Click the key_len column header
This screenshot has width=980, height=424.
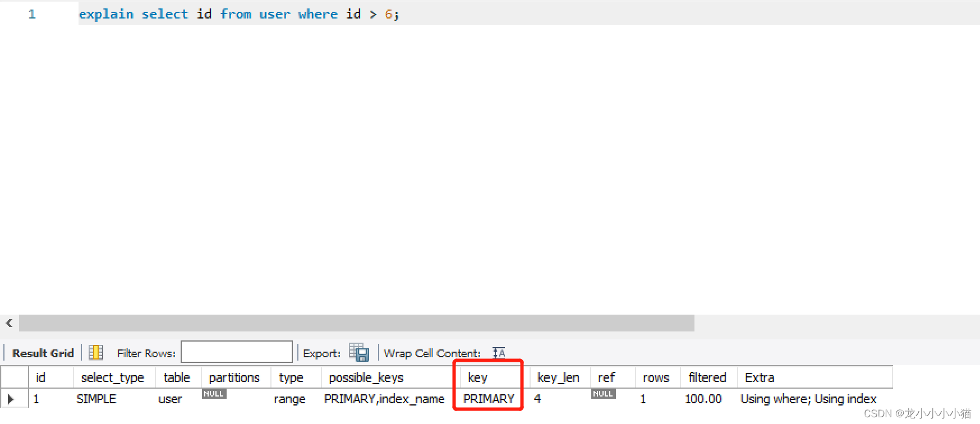(560, 377)
